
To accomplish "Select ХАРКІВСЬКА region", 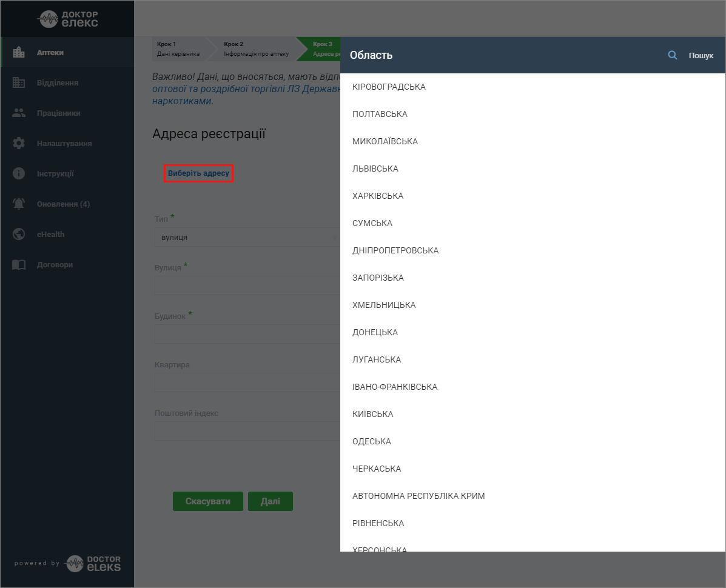I will coord(533,196).
